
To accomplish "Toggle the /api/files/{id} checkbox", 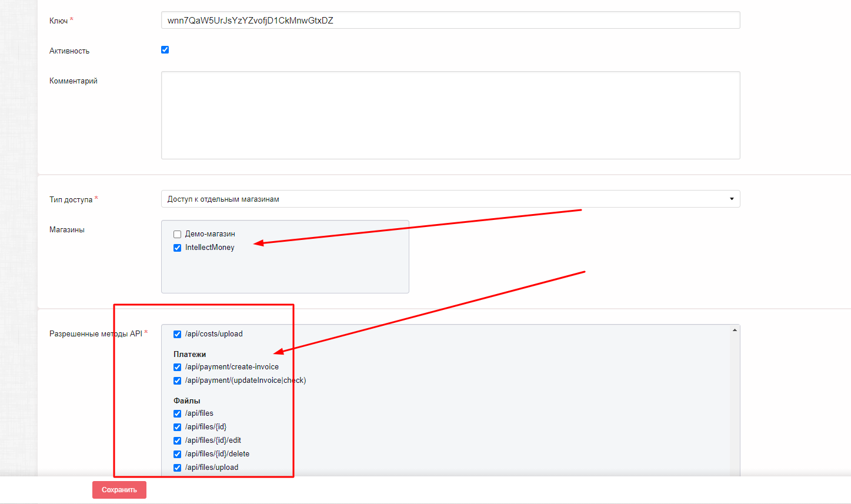I will tap(177, 427).
